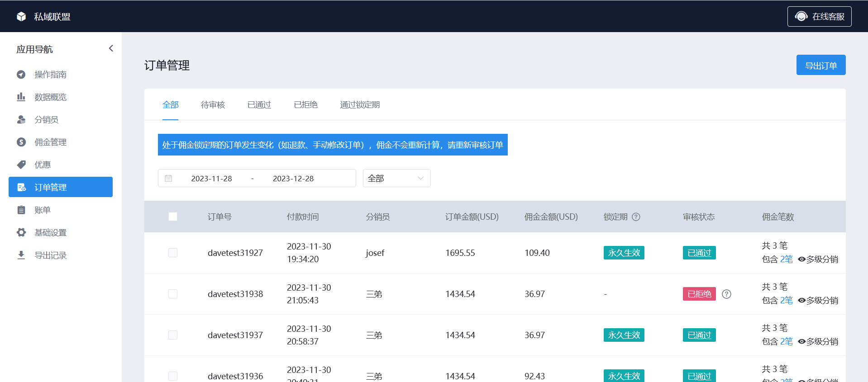Check the box for order davetest31938
This screenshot has width=868, height=382.
point(173,294)
